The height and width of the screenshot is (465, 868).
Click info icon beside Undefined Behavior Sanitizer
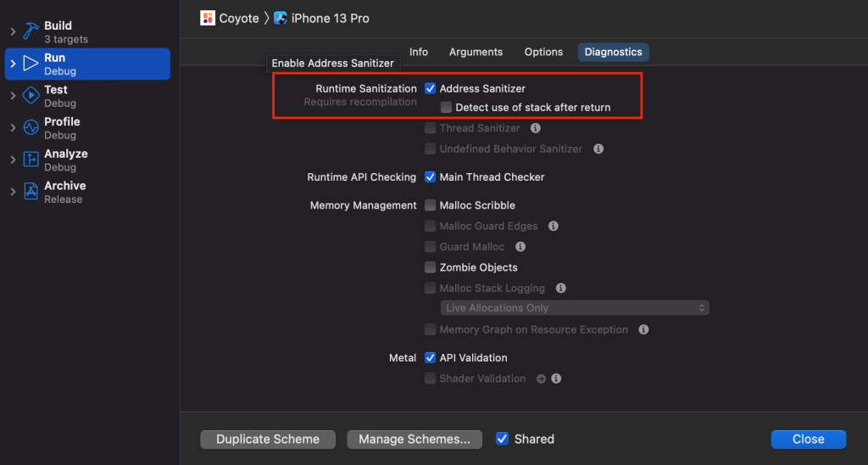coord(598,148)
